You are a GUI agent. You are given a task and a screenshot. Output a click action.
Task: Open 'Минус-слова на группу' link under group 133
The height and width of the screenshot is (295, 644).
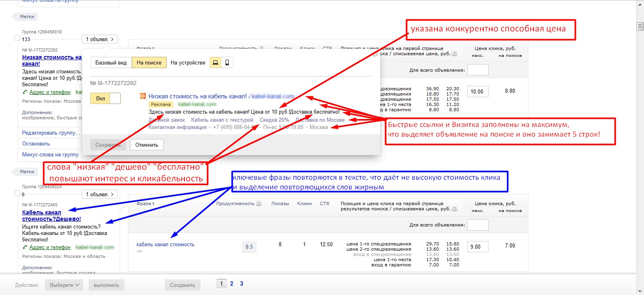click(50, 155)
